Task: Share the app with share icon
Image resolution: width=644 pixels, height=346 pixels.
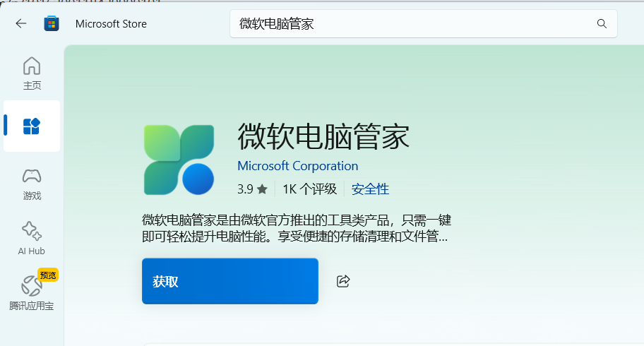Action: click(x=343, y=281)
